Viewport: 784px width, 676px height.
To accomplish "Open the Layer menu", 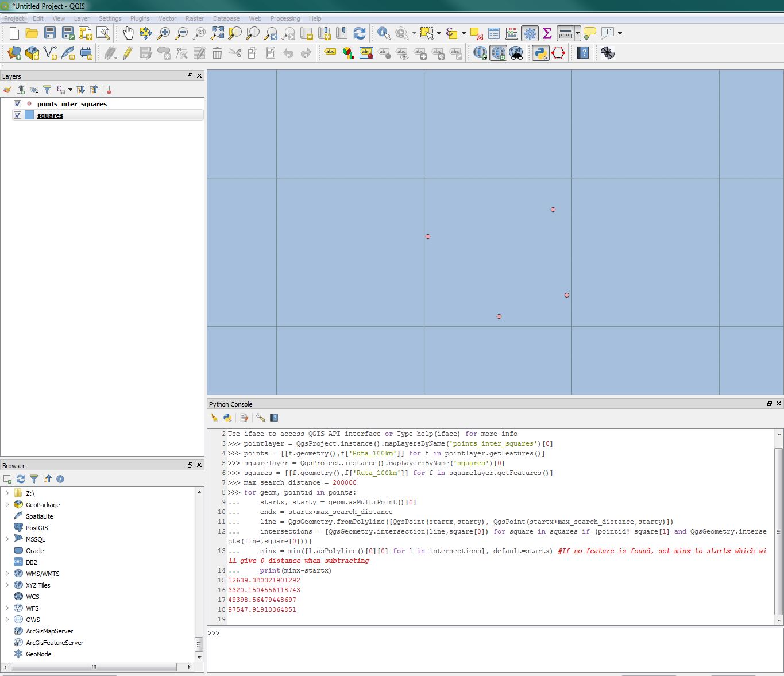I will coord(82,18).
